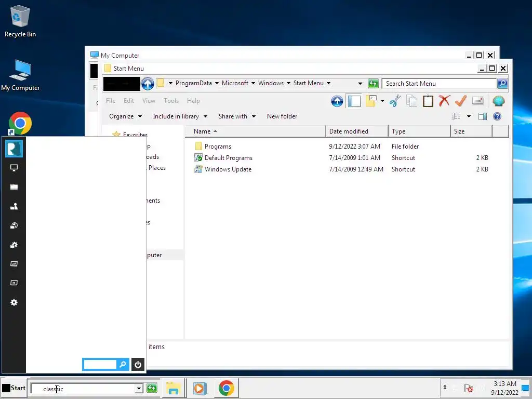Open the Organize dropdown

click(x=125, y=116)
